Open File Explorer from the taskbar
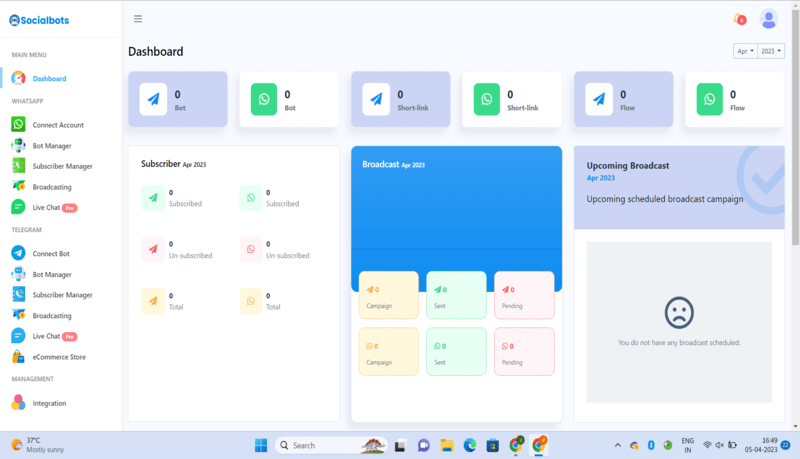The width and height of the screenshot is (800, 459). click(x=447, y=445)
